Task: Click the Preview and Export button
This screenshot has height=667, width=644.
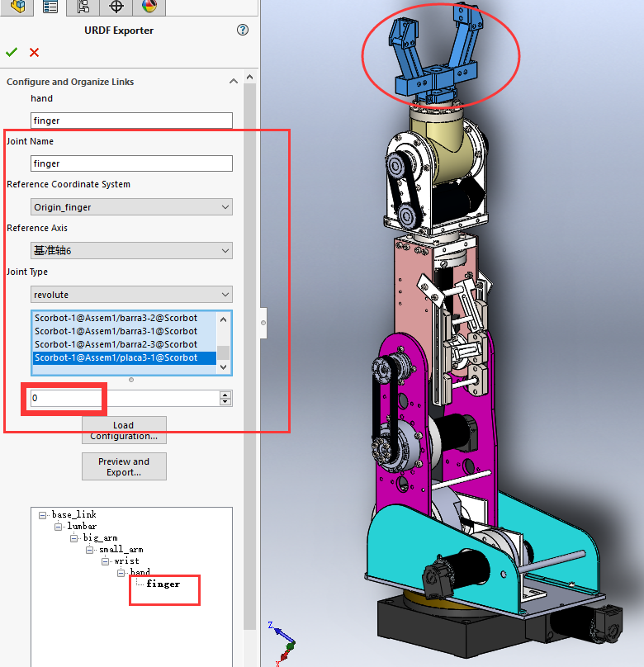Action: tap(124, 466)
